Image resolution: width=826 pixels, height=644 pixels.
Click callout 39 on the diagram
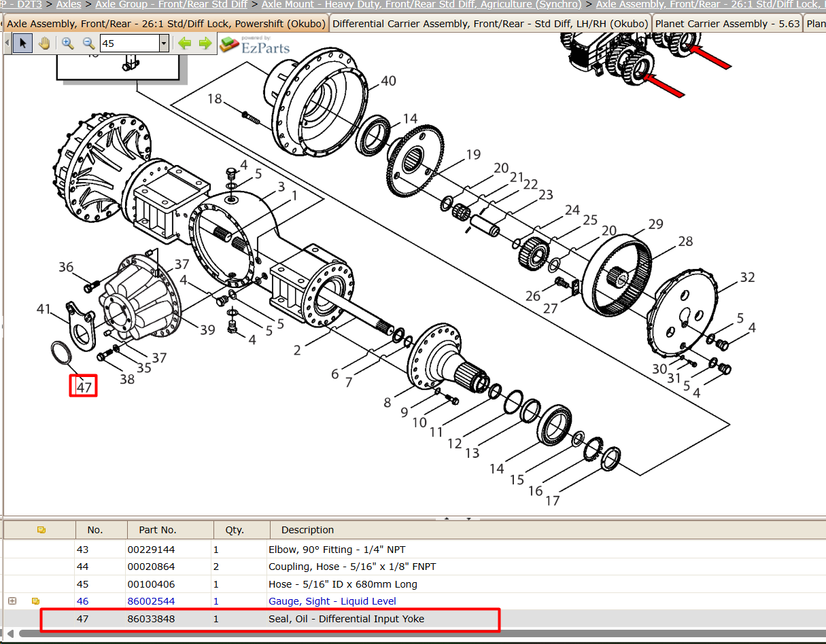[207, 329]
